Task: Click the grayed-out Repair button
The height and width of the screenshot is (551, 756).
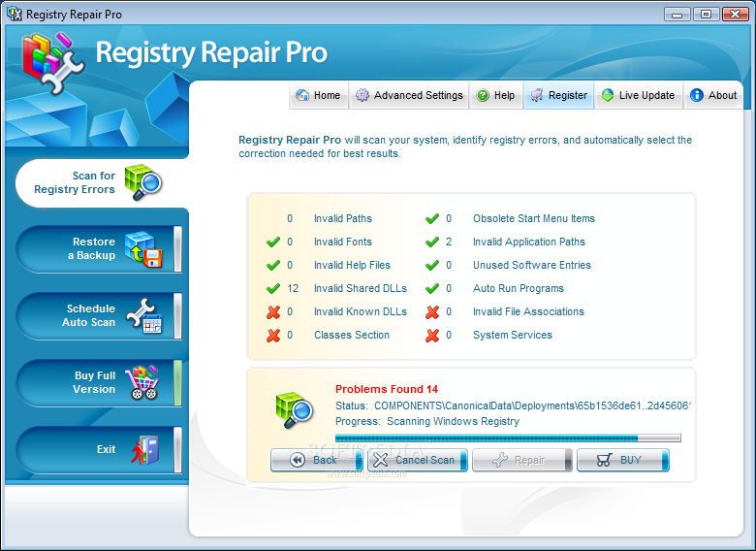Action: [x=521, y=460]
